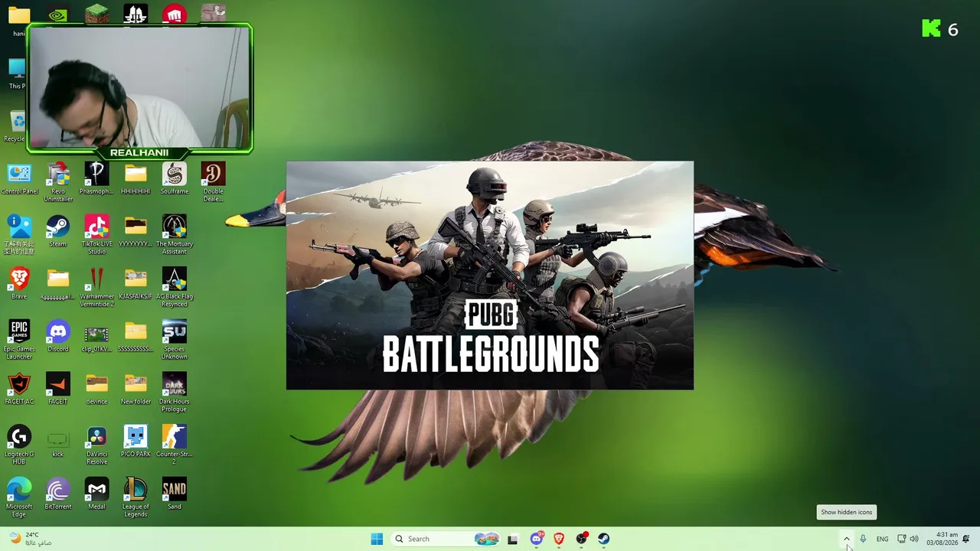Select the Steam desktop shortcut
The width and height of the screenshot is (980, 551).
point(57,232)
